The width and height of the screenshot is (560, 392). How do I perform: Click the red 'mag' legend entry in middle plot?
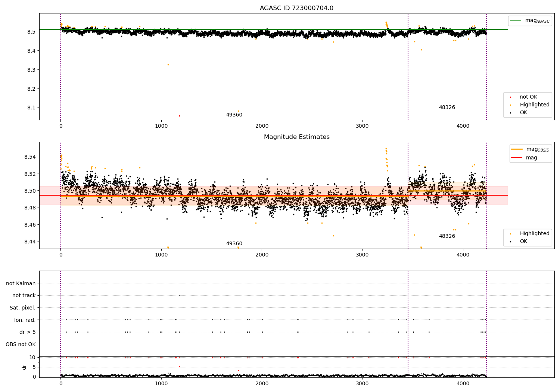click(525, 158)
